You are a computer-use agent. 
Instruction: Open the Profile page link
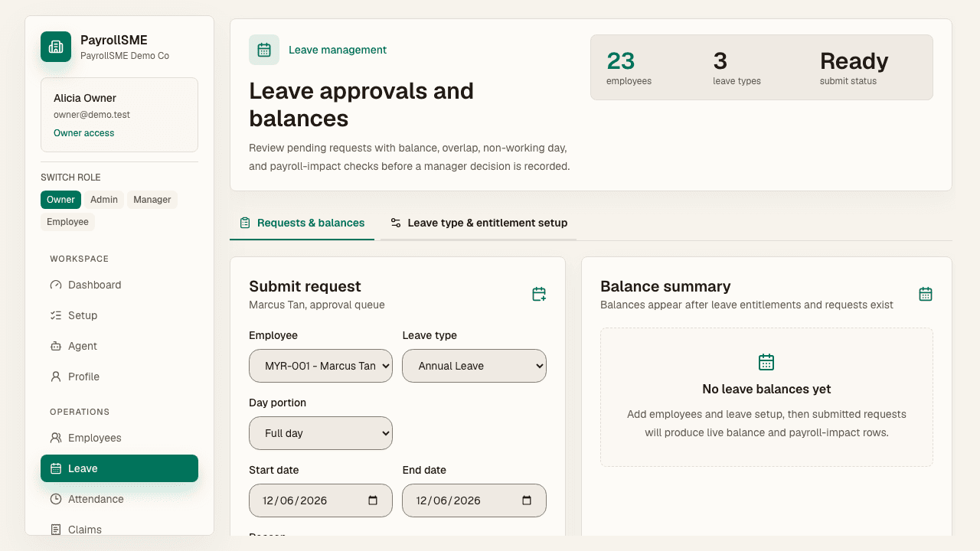[119, 377]
